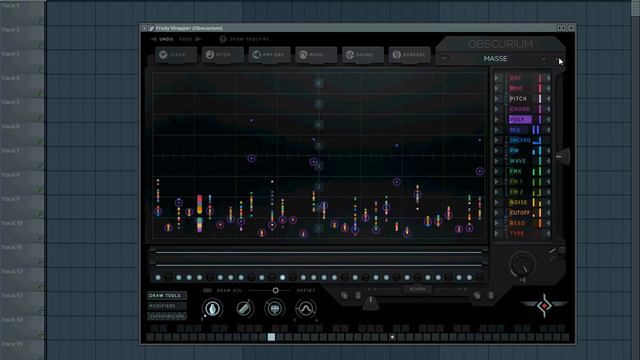Toggle the last step LED in sequencer row
Viewport: 640px width, 360px height.
click(x=480, y=278)
